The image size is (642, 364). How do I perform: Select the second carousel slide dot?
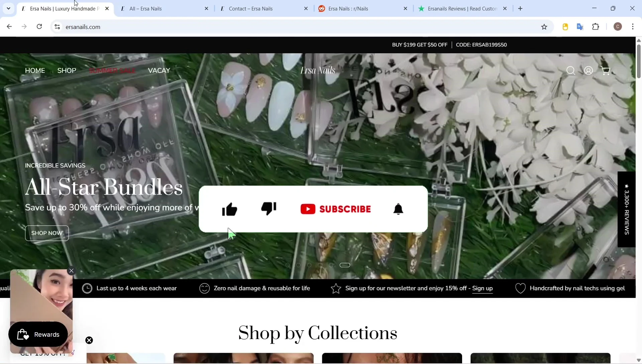pyautogui.click(x=299, y=265)
